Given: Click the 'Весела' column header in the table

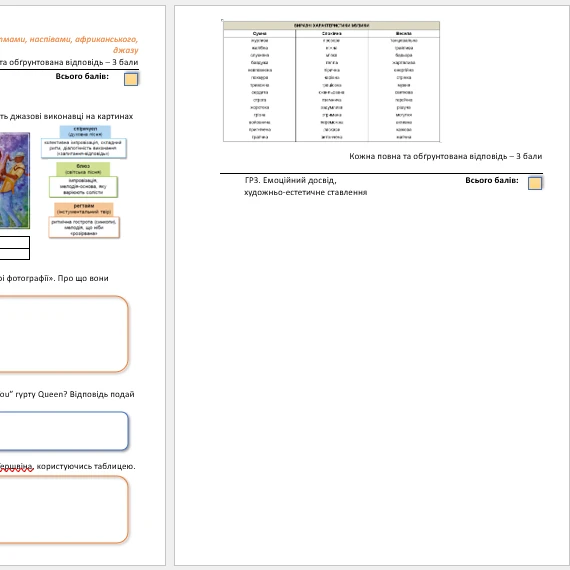Looking at the screenshot, I should (x=404, y=33).
